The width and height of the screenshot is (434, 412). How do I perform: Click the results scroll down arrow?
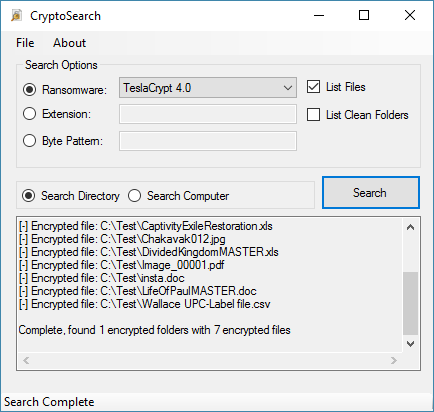point(410,344)
